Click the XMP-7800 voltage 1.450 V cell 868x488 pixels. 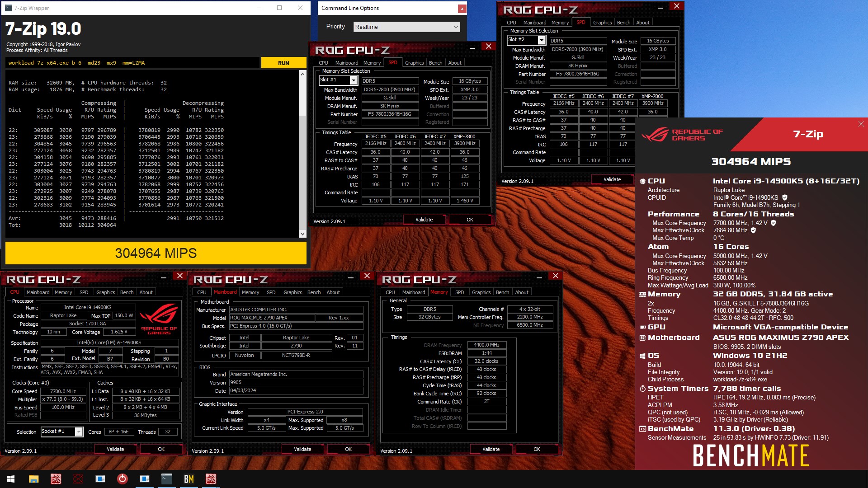click(465, 201)
